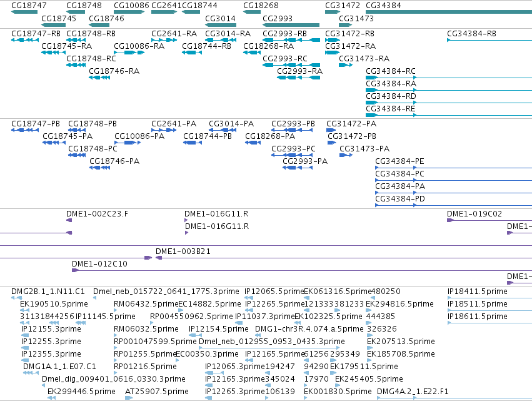532x401 pixels.
Task: Open the RM06432.5prime EST label
Action: [146, 304]
